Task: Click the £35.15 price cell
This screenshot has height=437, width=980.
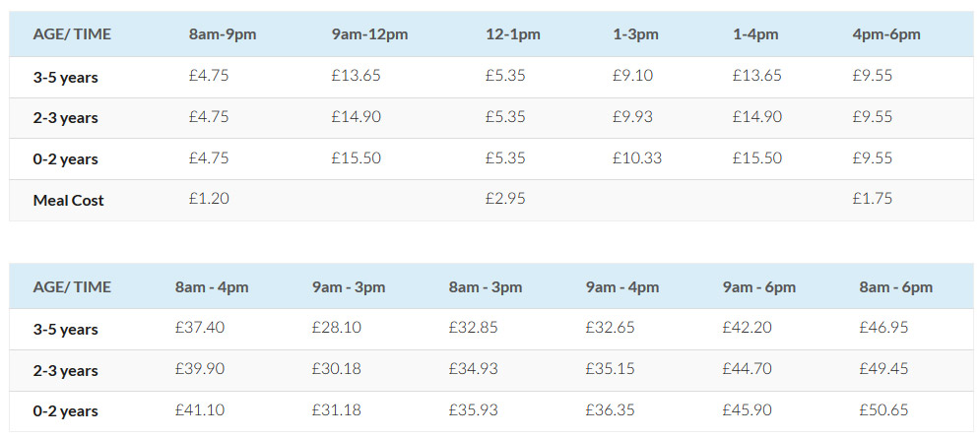Action: (x=611, y=369)
